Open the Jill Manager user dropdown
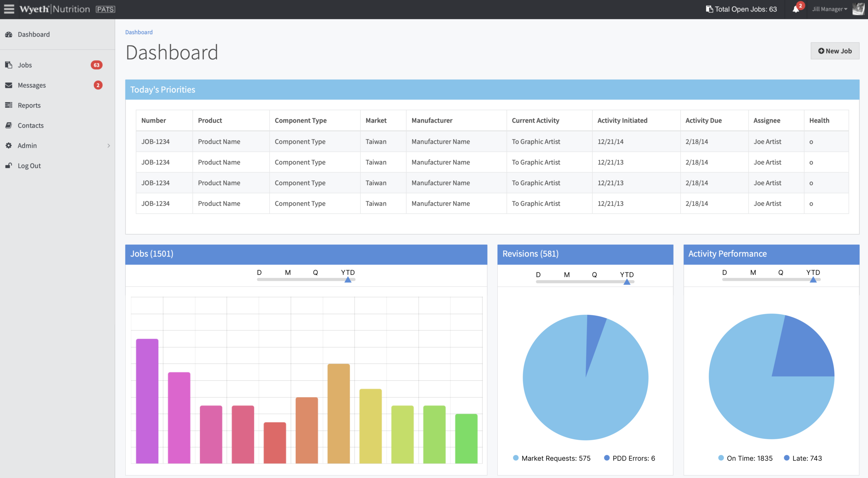868x478 pixels. point(829,9)
